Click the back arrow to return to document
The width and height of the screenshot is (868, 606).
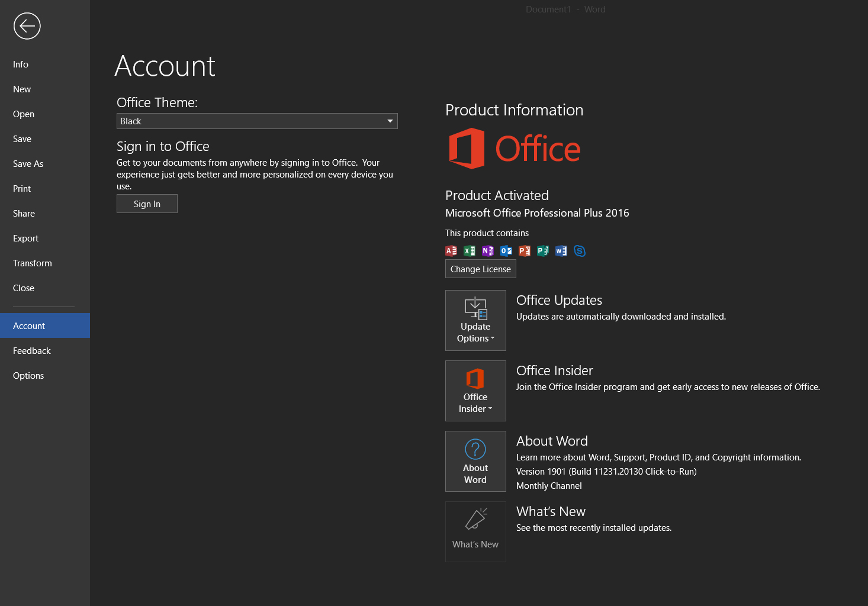tap(27, 26)
